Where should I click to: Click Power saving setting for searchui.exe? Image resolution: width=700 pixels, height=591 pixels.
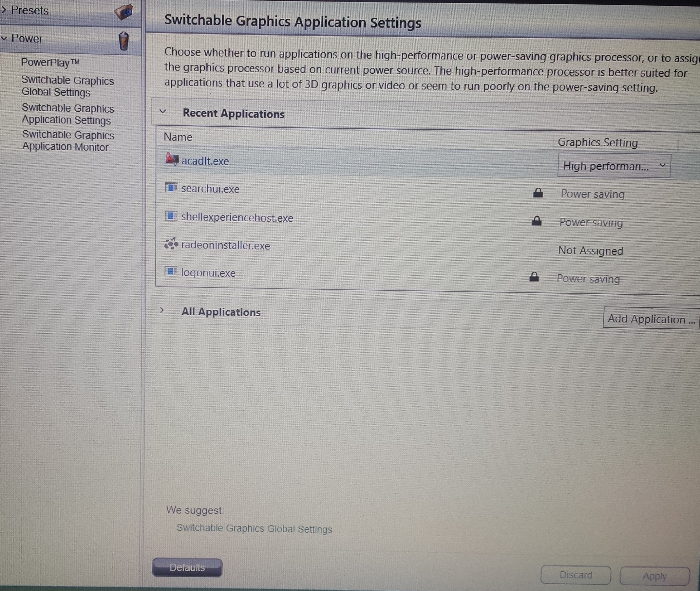[593, 194]
